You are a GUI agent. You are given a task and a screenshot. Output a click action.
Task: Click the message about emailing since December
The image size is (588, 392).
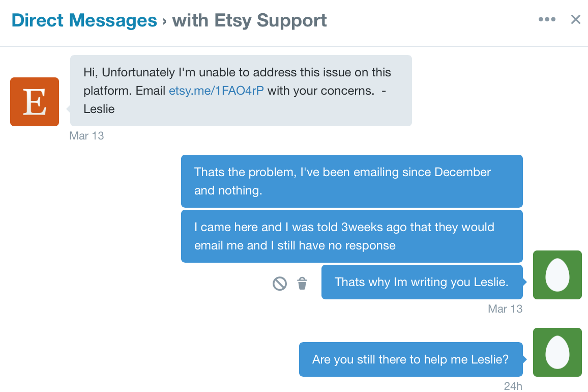click(x=351, y=181)
